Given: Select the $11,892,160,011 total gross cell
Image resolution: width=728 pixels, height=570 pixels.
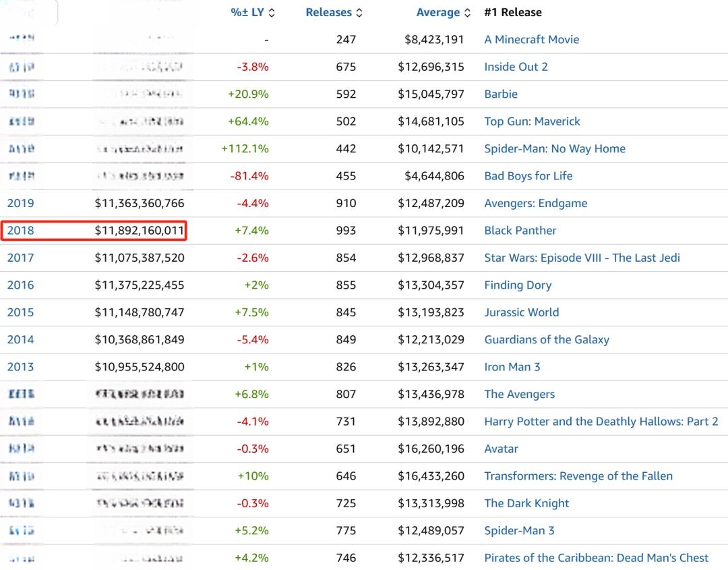Looking at the screenshot, I should tap(140, 231).
